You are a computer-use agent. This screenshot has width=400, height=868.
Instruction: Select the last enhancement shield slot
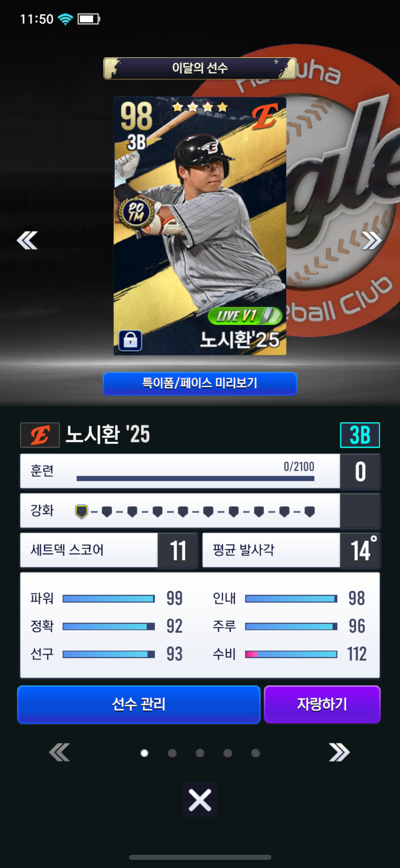coord(309,511)
